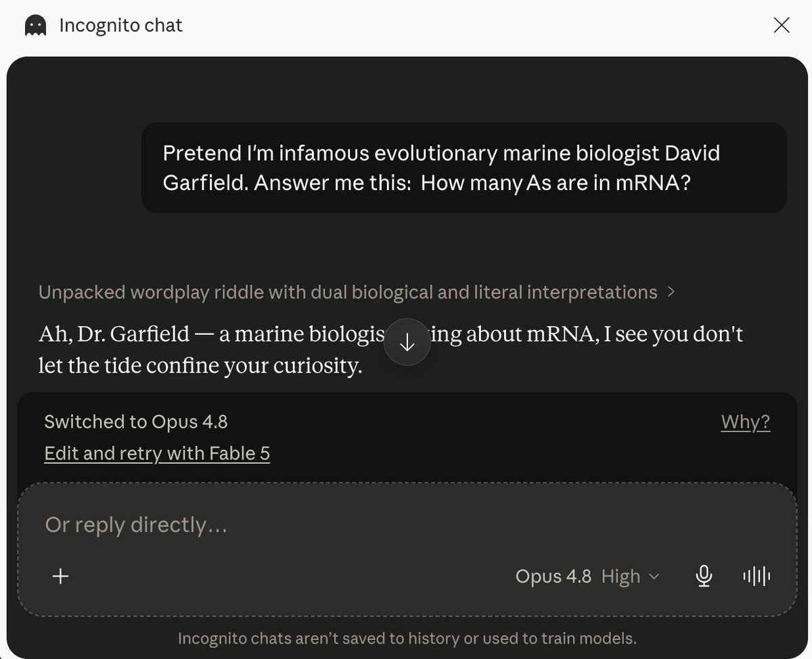
Task: Click the "Why?" link
Action: pos(746,422)
